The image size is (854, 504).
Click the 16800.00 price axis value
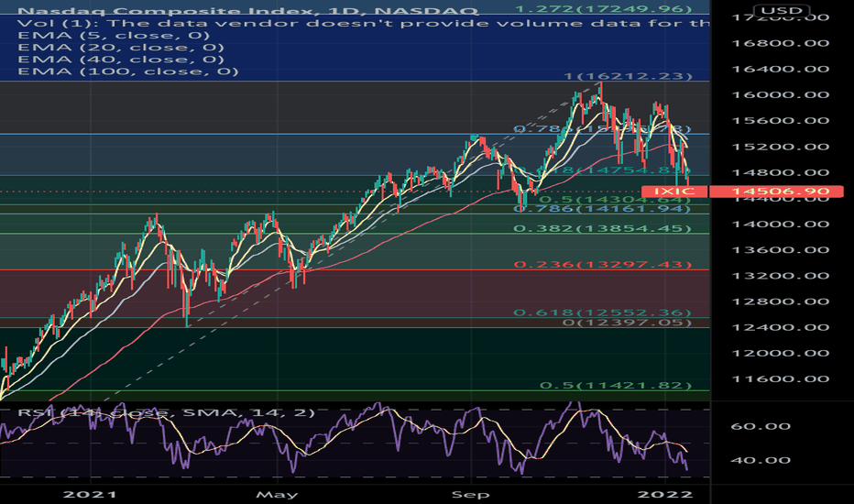pos(781,44)
